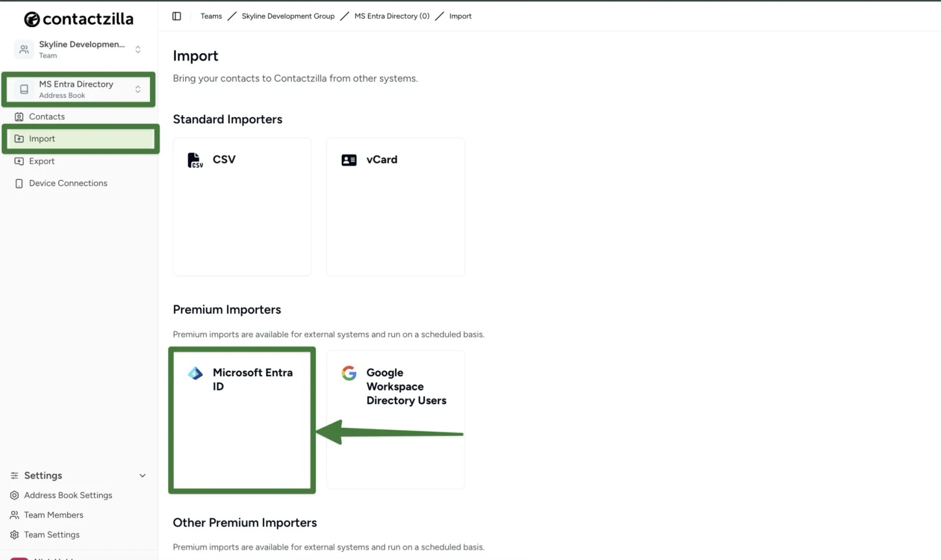Viewport: 941px width, 560px height.
Task: Click the Contactzilla logo icon
Action: pyautogui.click(x=31, y=18)
